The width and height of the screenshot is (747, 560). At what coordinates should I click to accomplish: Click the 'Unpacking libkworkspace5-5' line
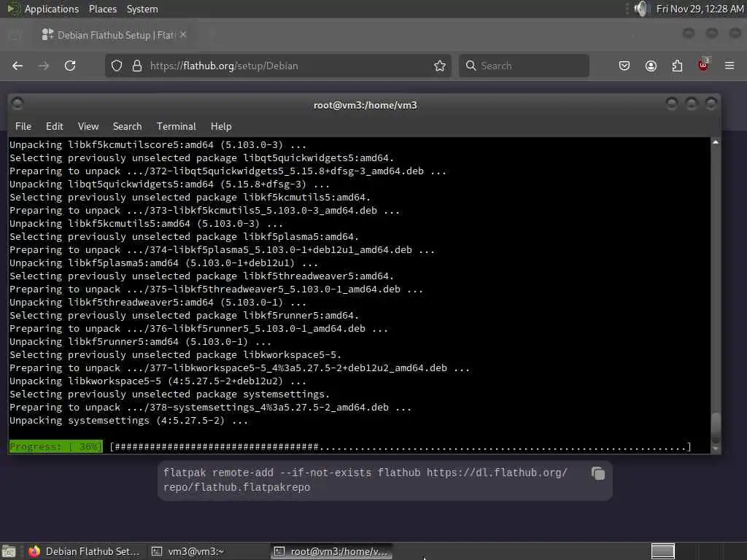coord(158,381)
